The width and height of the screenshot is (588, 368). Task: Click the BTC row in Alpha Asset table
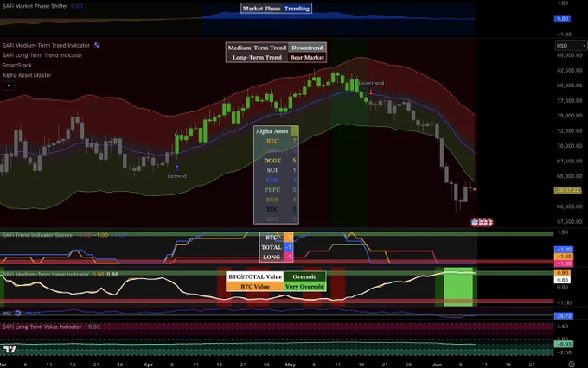(276, 141)
